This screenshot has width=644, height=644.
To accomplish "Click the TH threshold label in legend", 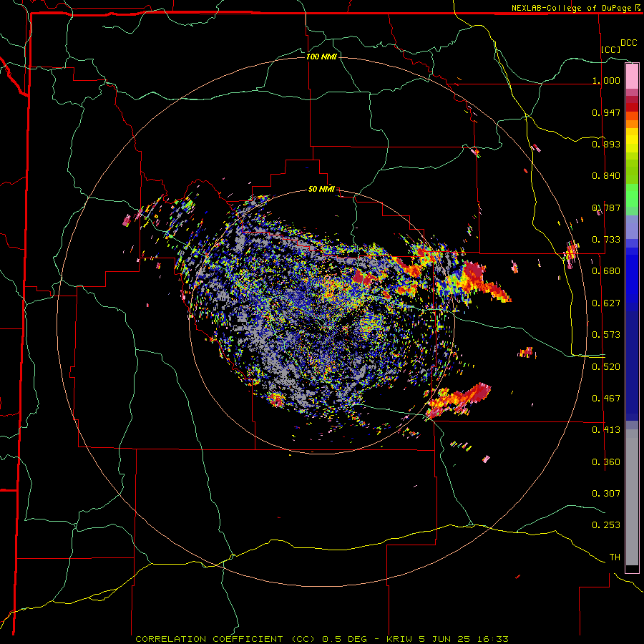I will point(615,557).
